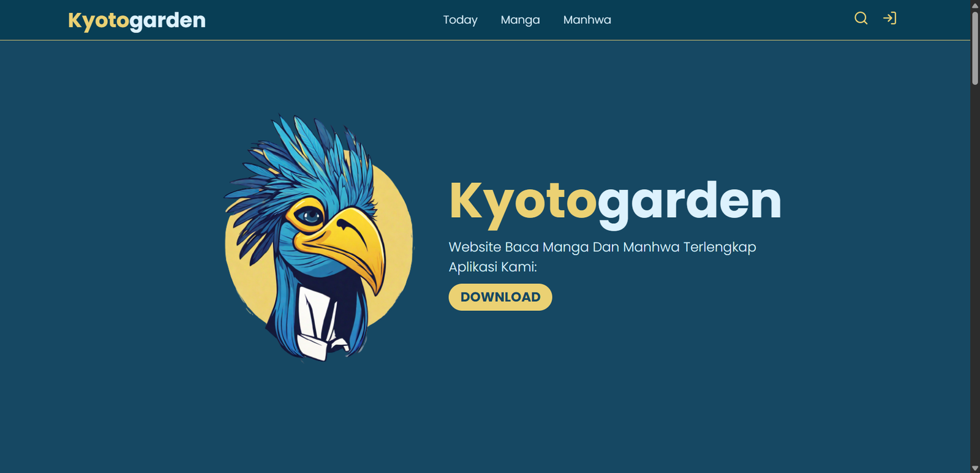Click the "Aplikasi Kami:" label
Viewport: 980px width, 473px height.
point(492,267)
